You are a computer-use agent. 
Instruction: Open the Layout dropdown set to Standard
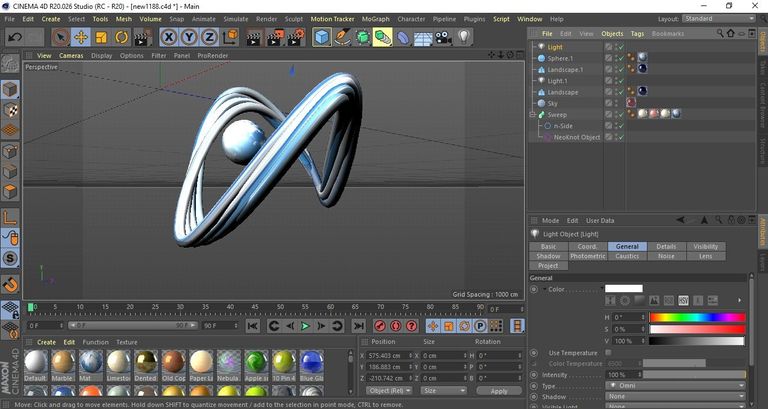click(719, 19)
